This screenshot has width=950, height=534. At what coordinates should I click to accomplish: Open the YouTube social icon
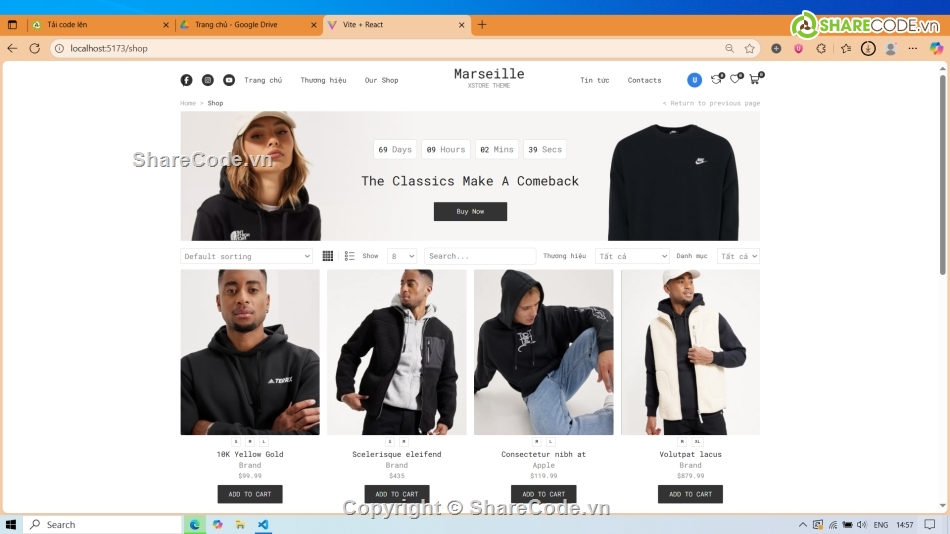tap(229, 80)
